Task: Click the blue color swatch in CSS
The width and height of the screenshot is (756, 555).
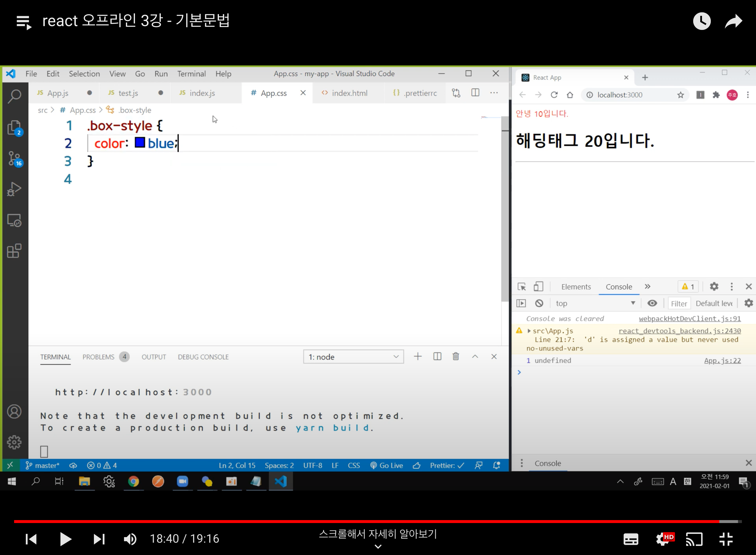Action: click(x=140, y=143)
